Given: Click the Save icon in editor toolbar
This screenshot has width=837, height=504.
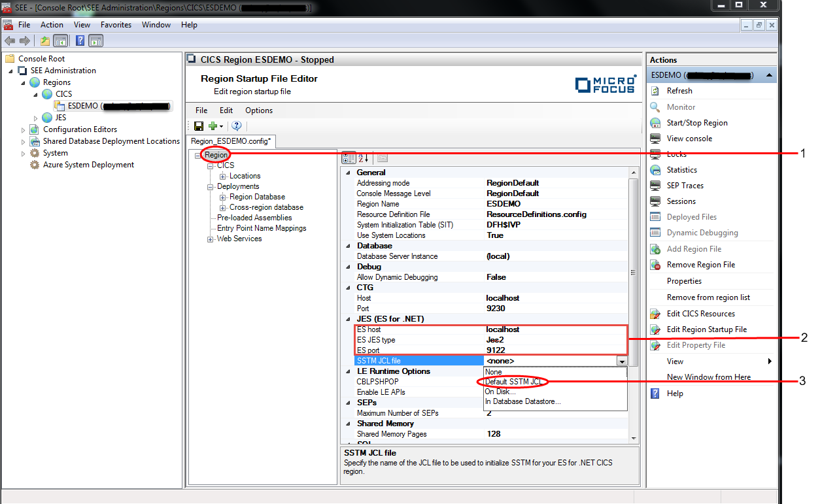Looking at the screenshot, I should [199, 126].
